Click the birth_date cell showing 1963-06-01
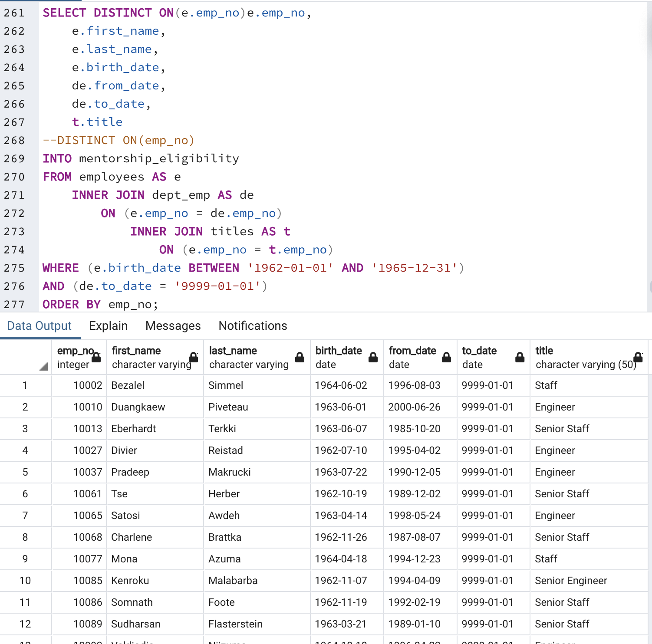Viewport: 652px width, 644px height. [x=341, y=407]
